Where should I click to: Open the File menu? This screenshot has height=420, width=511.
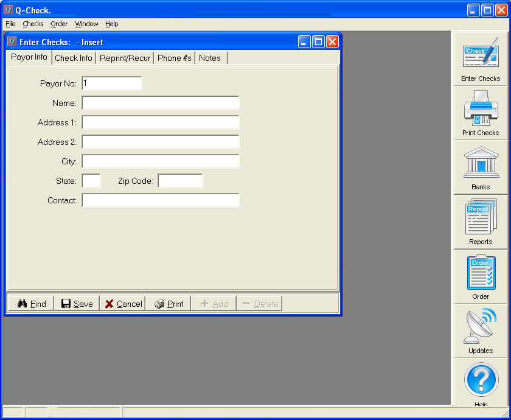pyautogui.click(x=10, y=24)
